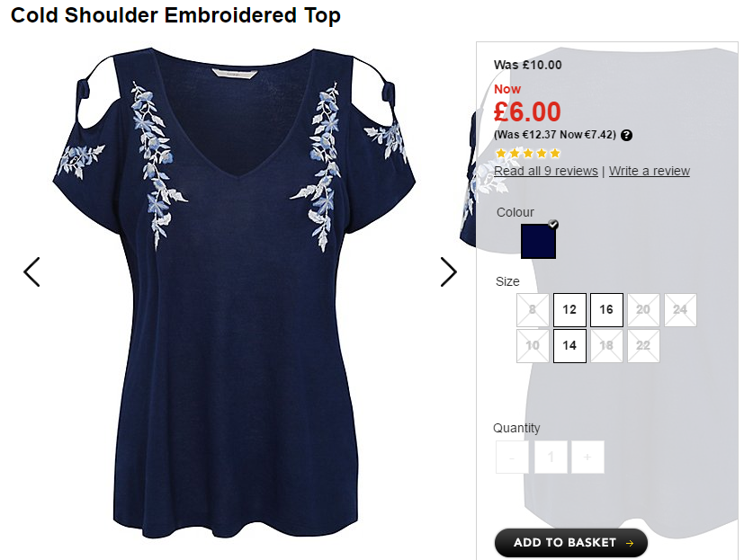Image resolution: width=744 pixels, height=560 pixels.
Task: Open the Read all 9 reviews link
Action: point(546,171)
